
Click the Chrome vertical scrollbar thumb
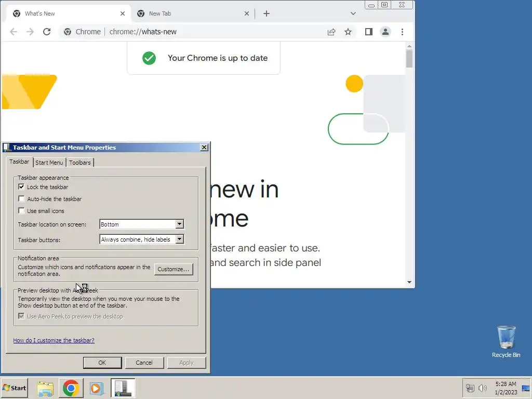[x=409, y=58]
